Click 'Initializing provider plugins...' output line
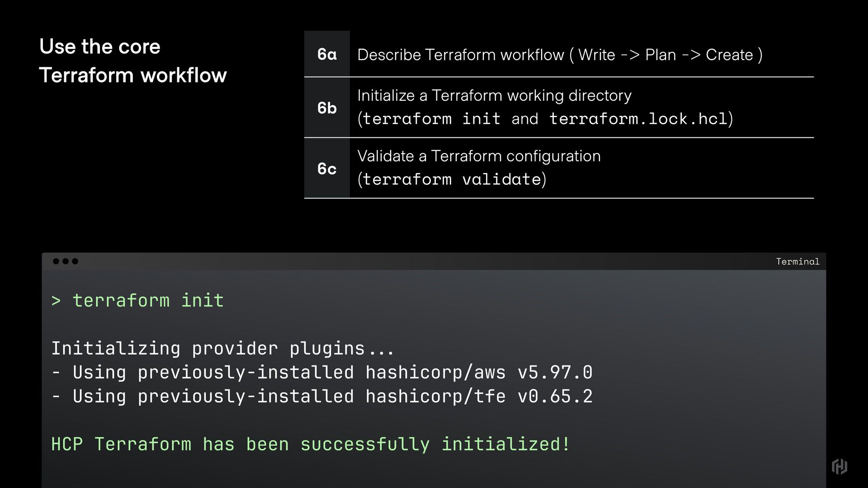The width and height of the screenshot is (868, 488). coord(223,348)
